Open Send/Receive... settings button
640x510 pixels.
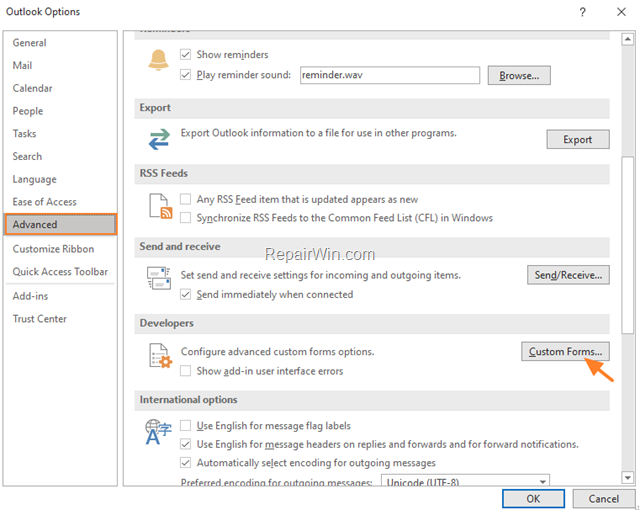pos(568,275)
